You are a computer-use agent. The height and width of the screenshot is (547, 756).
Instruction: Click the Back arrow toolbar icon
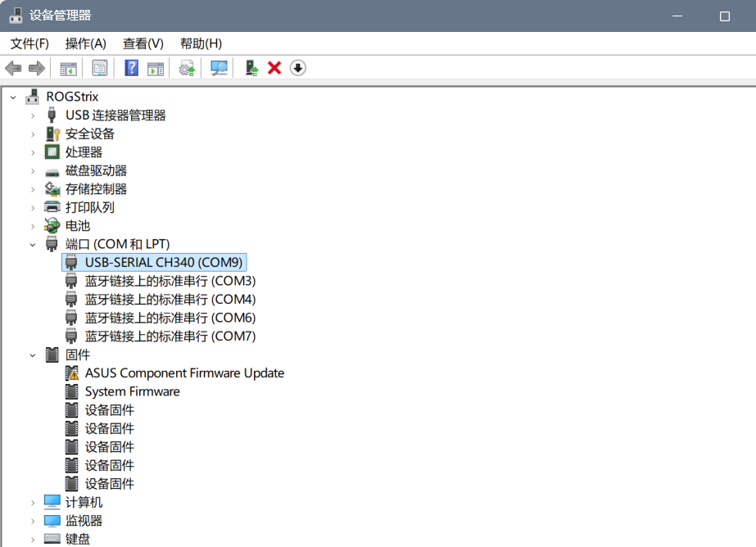(x=13, y=68)
